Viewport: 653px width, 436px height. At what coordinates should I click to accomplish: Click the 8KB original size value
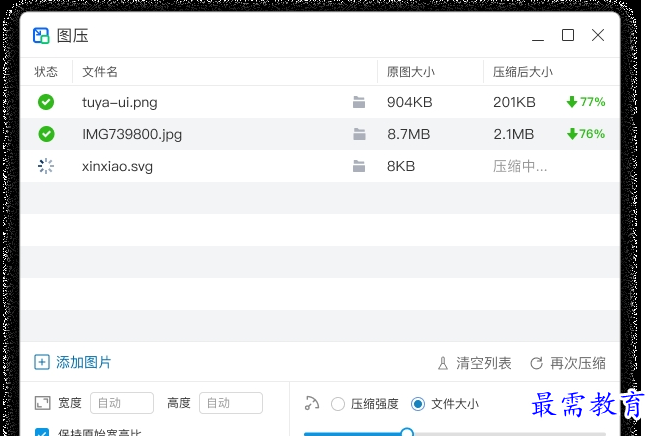click(x=401, y=166)
